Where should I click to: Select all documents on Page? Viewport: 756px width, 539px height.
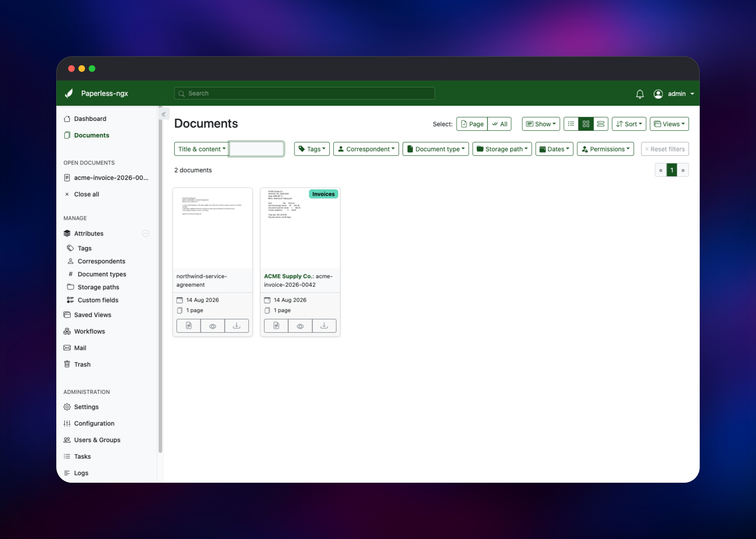(x=472, y=124)
